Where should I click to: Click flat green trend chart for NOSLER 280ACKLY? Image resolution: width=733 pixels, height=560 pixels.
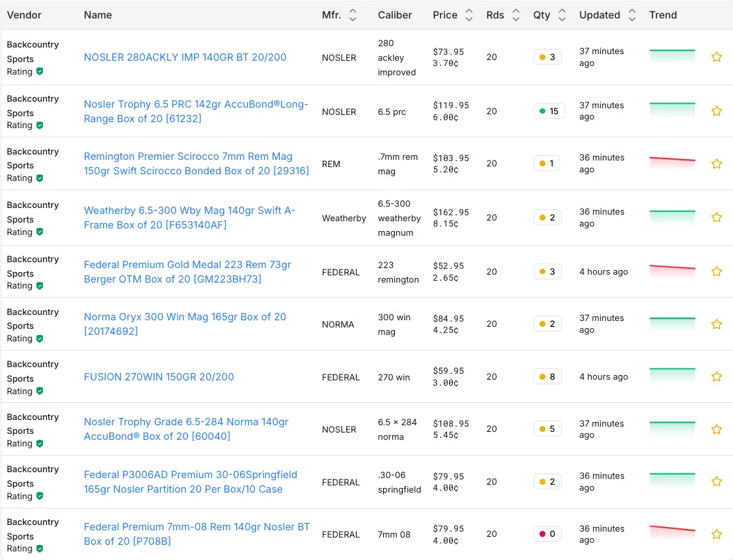coord(672,56)
